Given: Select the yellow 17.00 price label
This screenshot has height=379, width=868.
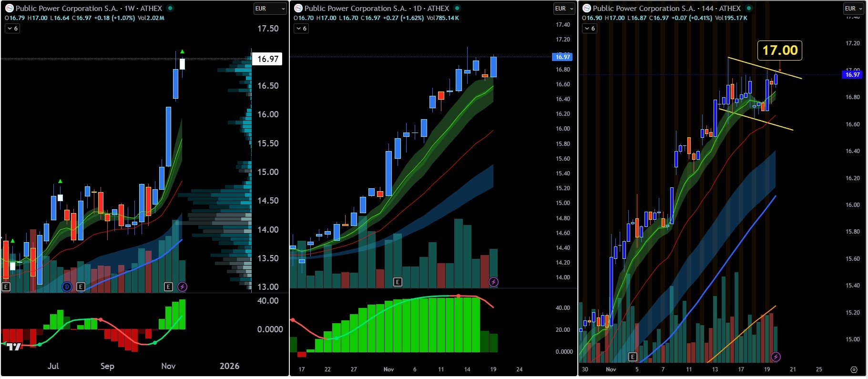Looking at the screenshot, I should 779,51.
